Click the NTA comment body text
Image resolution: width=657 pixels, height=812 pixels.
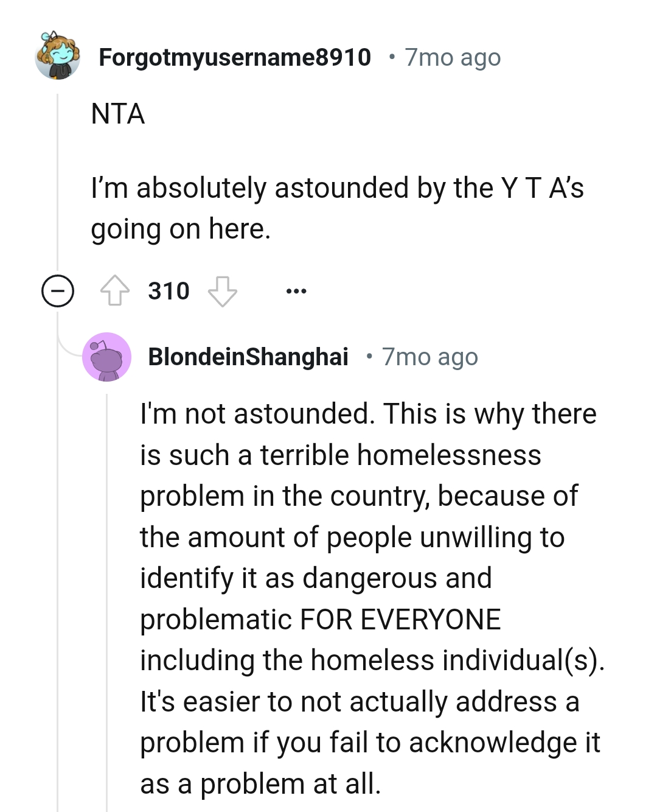(x=120, y=113)
